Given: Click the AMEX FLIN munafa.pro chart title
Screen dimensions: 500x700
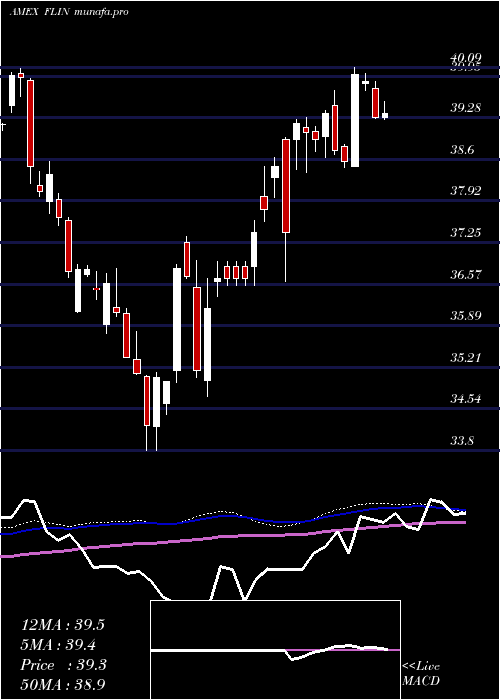Looking at the screenshot, I should [69, 12].
